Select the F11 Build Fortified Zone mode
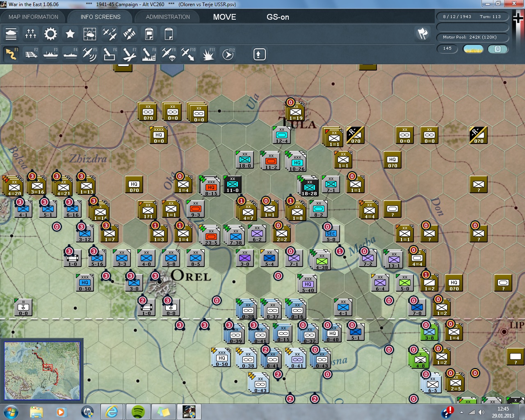The image size is (525, 420). pos(208,54)
